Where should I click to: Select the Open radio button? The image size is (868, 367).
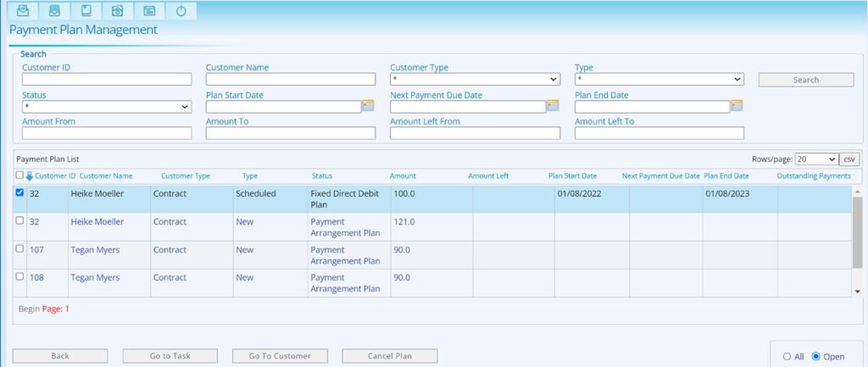[x=815, y=357]
